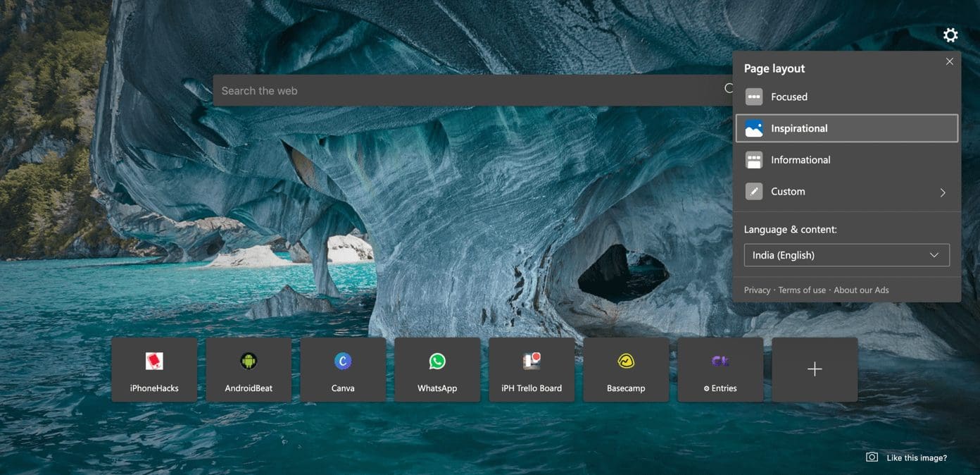The image size is (980, 475).
Task: Select the Informational page layout
Action: 847,160
